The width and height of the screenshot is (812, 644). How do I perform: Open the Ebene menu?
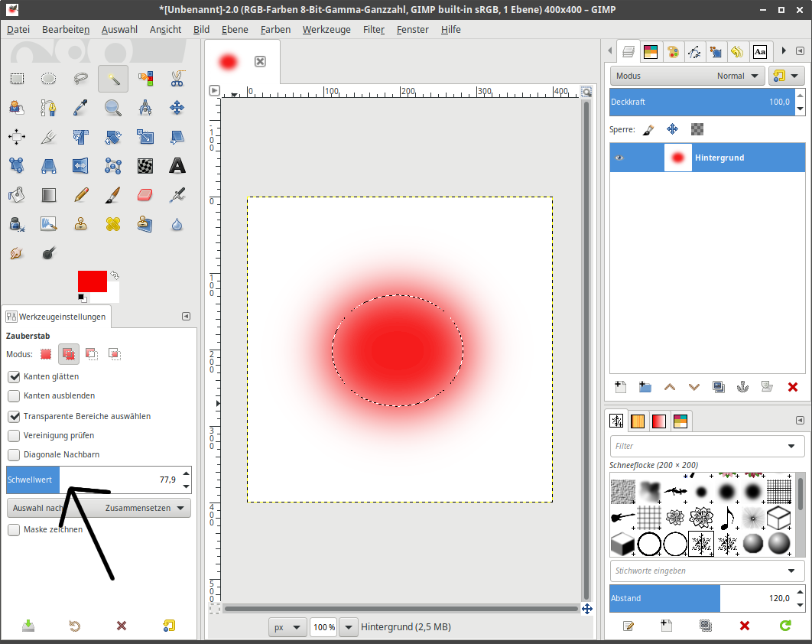click(x=235, y=29)
